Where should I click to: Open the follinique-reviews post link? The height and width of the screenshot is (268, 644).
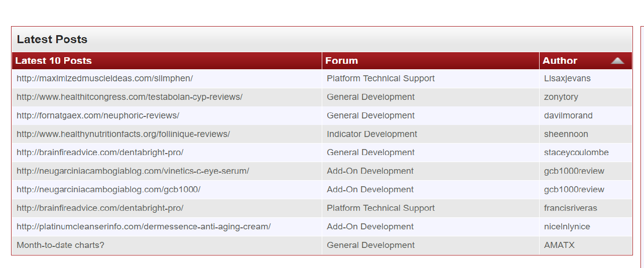(x=123, y=134)
